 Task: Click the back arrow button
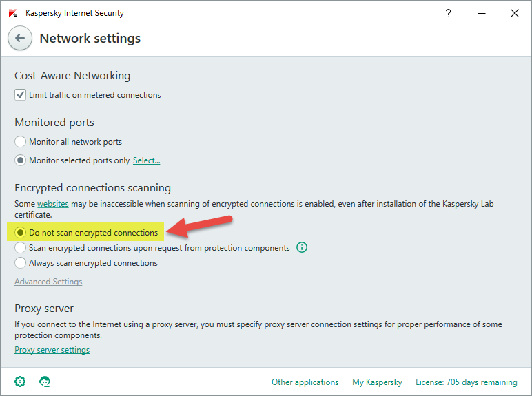20,39
